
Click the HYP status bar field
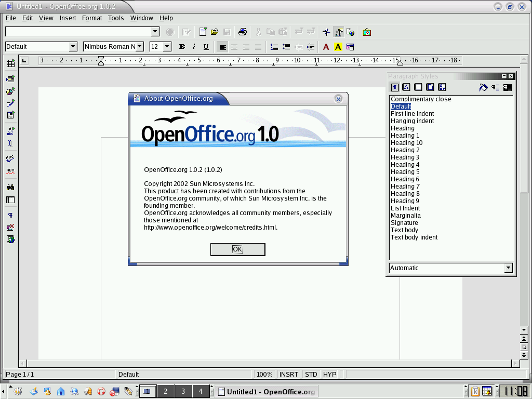click(x=329, y=374)
